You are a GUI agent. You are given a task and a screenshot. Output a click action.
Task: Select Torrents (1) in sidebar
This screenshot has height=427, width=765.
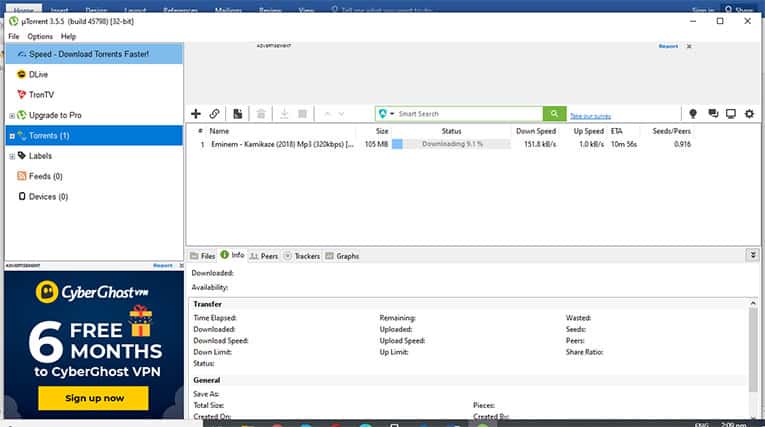(x=94, y=136)
